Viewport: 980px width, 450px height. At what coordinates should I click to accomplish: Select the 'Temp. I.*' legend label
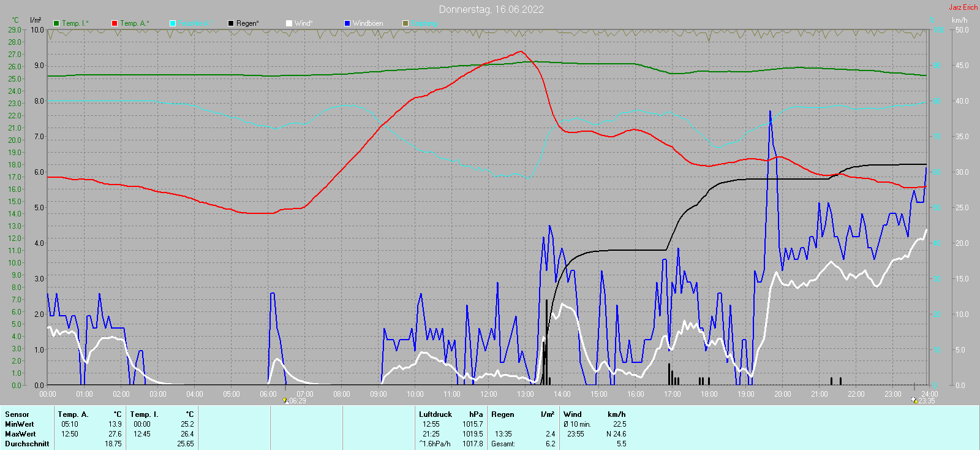click(75, 23)
